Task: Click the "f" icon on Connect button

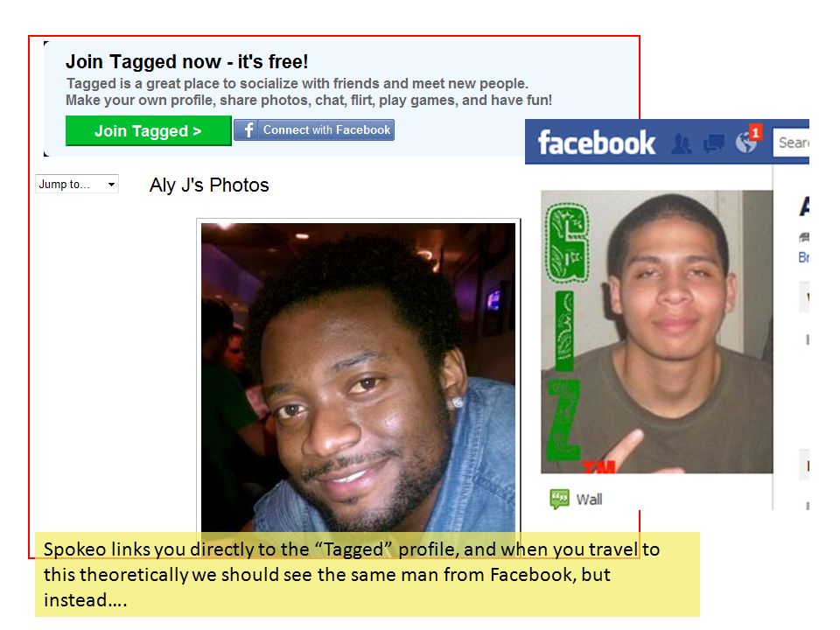Action: pyautogui.click(x=248, y=129)
